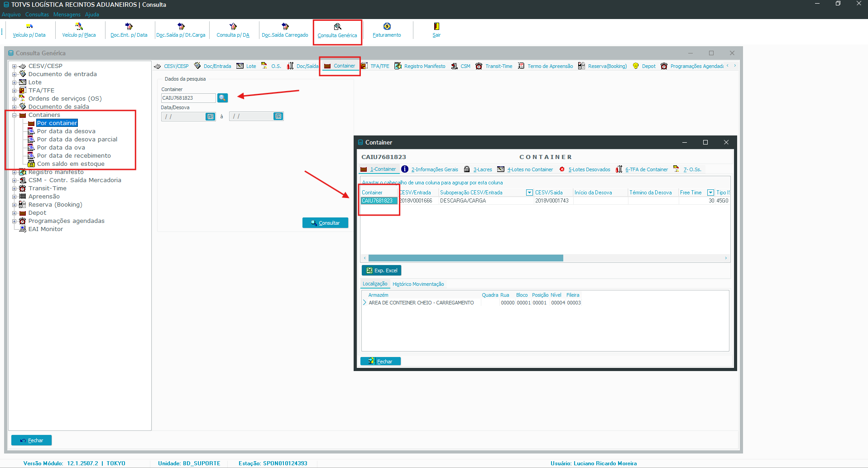
Task: Click Fechar in the Container window
Action: (380, 361)
